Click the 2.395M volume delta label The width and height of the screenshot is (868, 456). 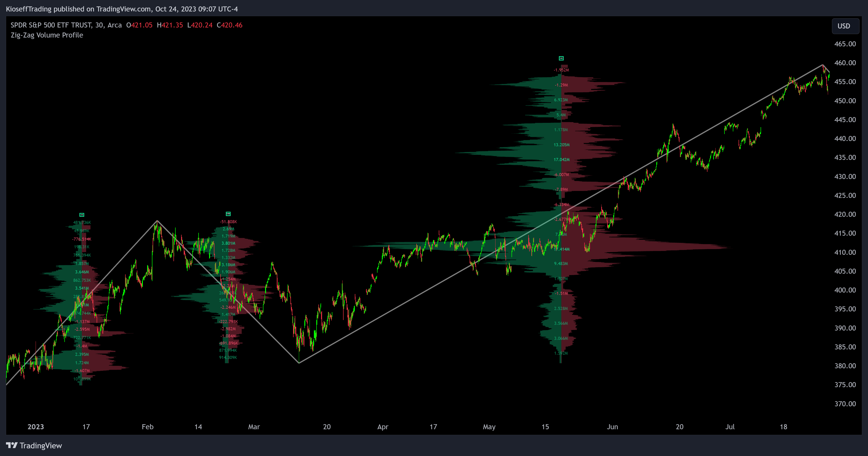coord(82,354)
